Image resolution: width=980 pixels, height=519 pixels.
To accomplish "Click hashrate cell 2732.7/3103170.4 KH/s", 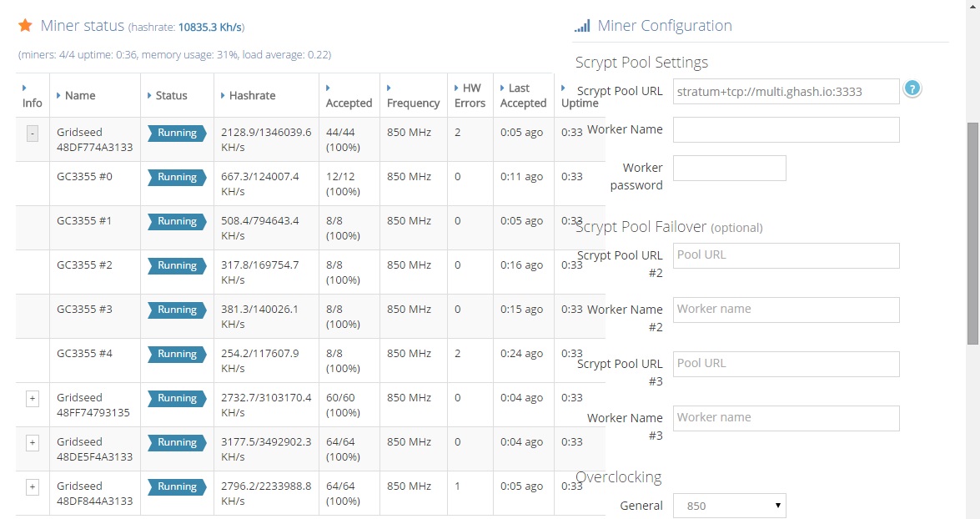I will [266, 406].
